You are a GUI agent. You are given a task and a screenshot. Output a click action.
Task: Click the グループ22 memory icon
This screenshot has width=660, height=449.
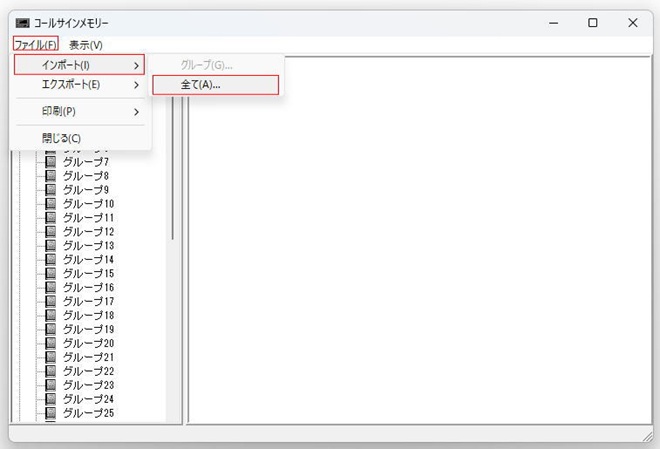coord(51,372)
